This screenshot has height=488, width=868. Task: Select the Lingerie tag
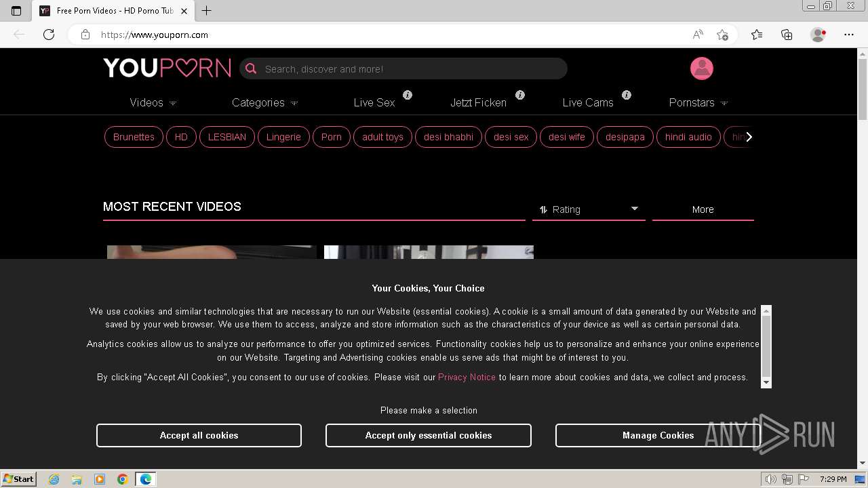(283, 137)
